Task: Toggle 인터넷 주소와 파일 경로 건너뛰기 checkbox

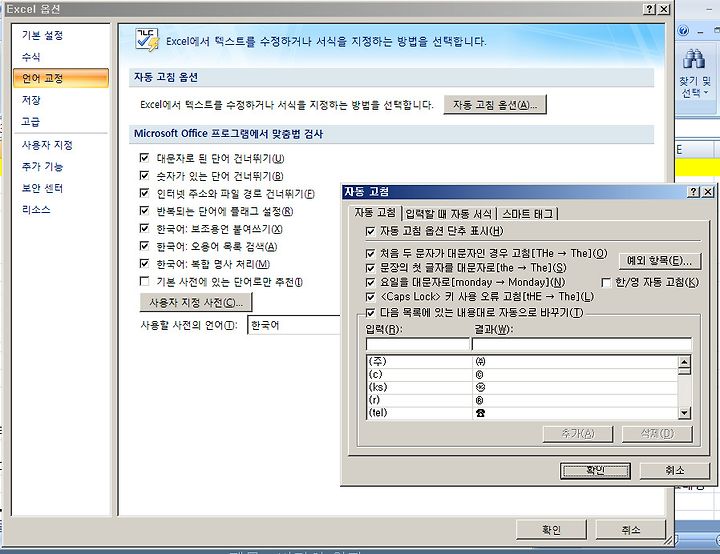Action: pos(144,193)
